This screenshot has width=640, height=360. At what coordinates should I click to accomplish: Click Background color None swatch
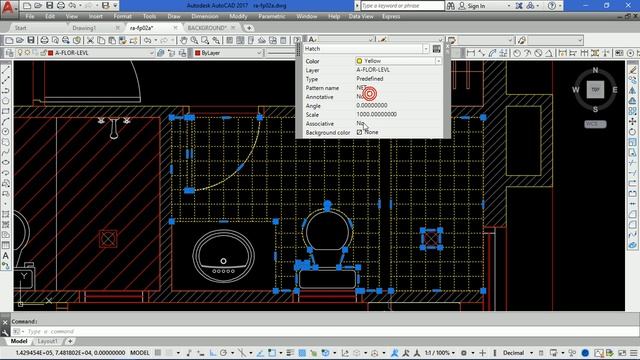[x=359, y=132]
